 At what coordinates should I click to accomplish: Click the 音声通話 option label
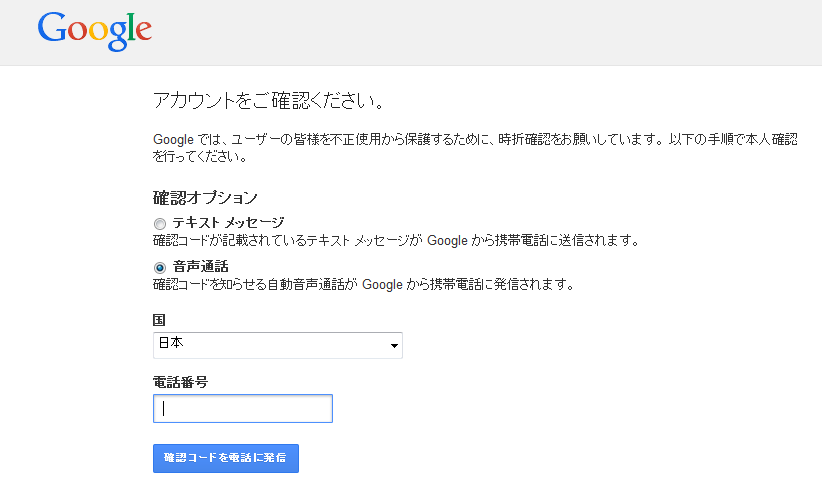coord(201,267)
